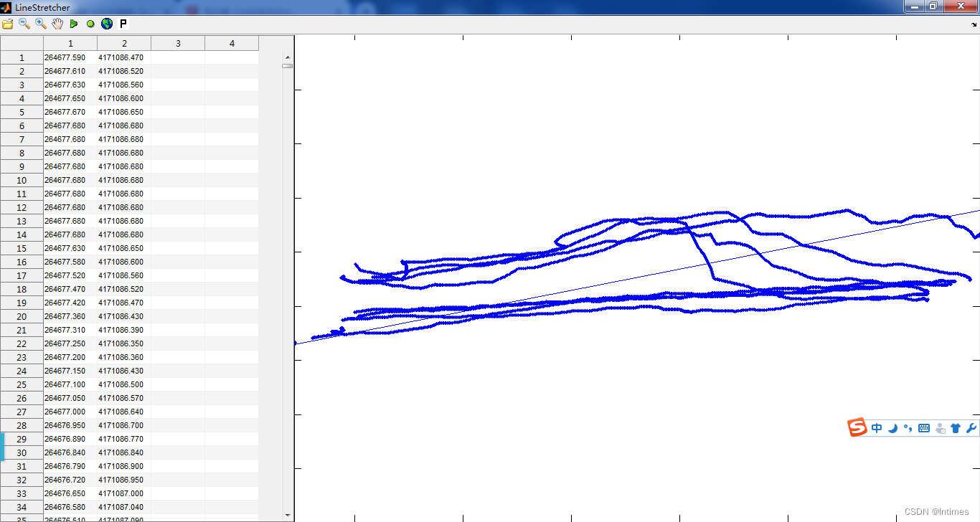Toggle Chinese/English input mode

point(876,427)
